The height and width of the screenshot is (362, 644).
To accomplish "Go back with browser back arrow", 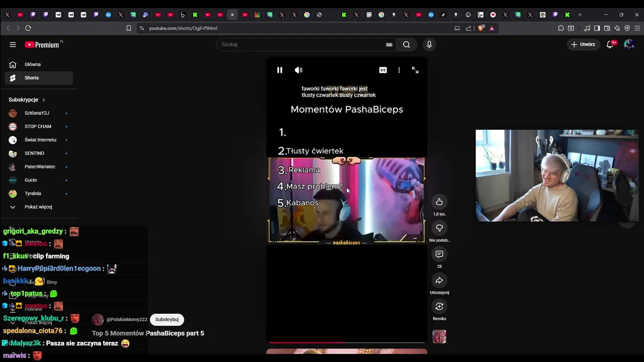I will click(x=8, y=28).
